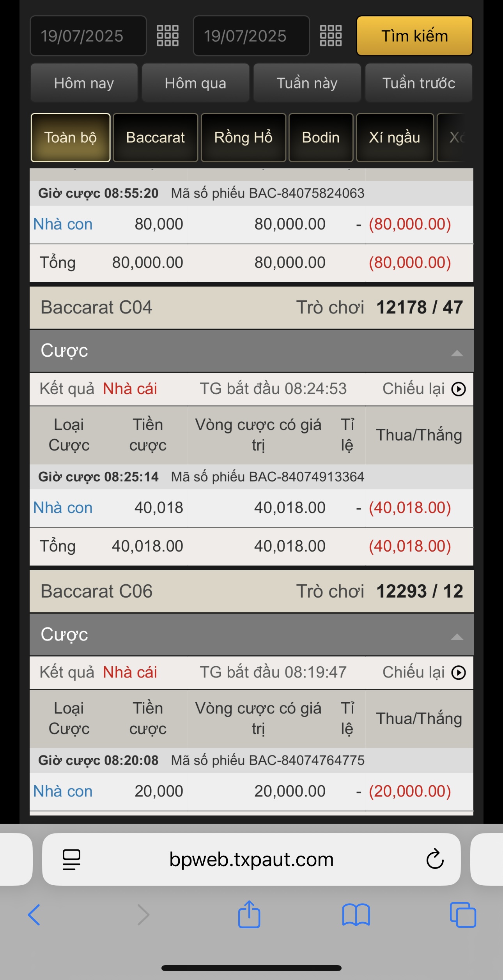The image size is (503, 980).
Task: Replay the Baccarat C04 game round
Action: pos(458,389)
